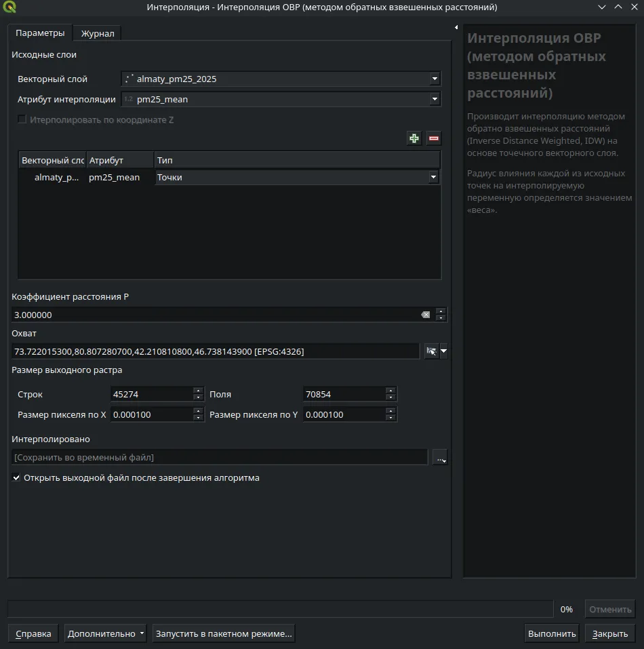Image resolution: width=644 pixels, height=649 pixels.
Task: Increase the distance coefficient P value
Action: [441, 311]
